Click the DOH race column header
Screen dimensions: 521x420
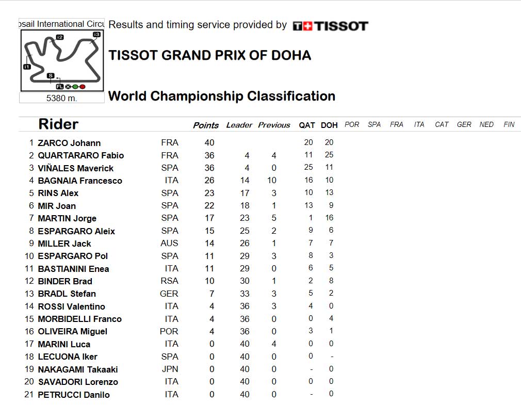[329, 125]
